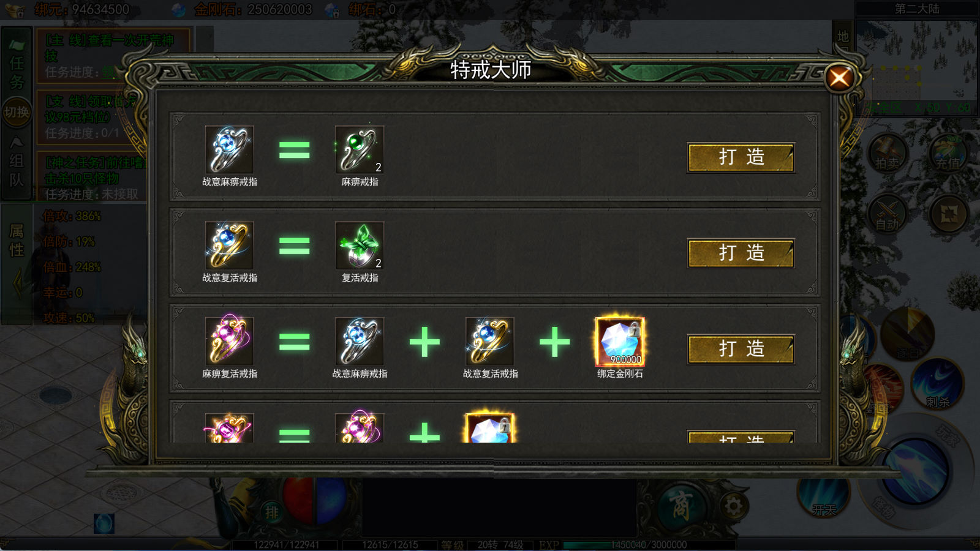
Task: Toggle the 切换 switch button
Action: coord(17,113)
